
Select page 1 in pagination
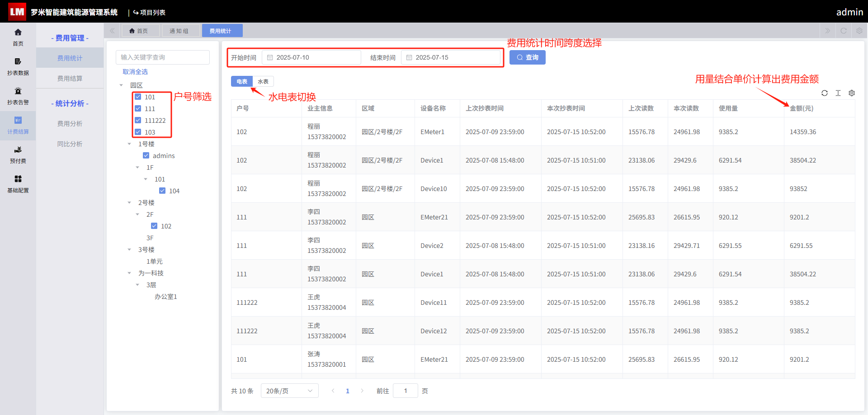pyautogui.click(x=348, y=391)
